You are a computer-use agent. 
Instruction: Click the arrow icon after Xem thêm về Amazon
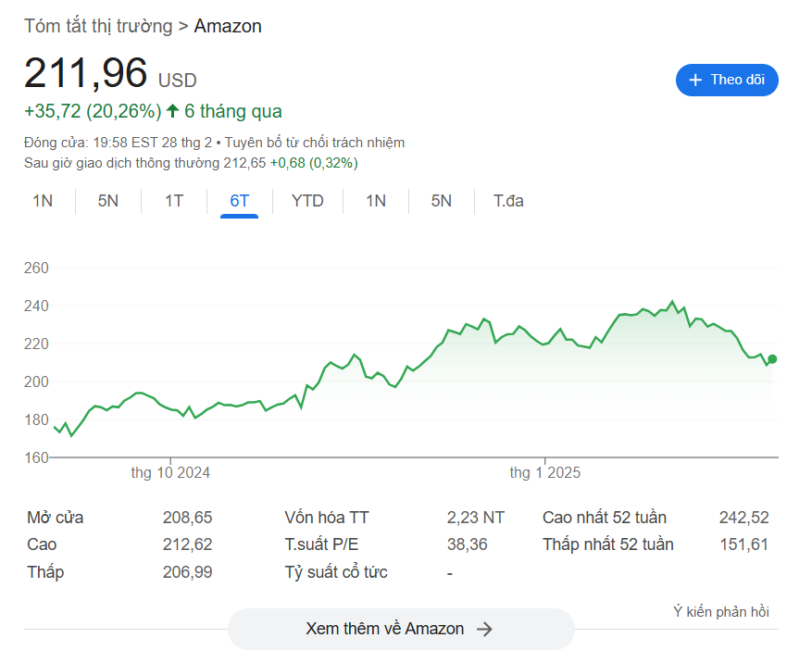point(484,629)
